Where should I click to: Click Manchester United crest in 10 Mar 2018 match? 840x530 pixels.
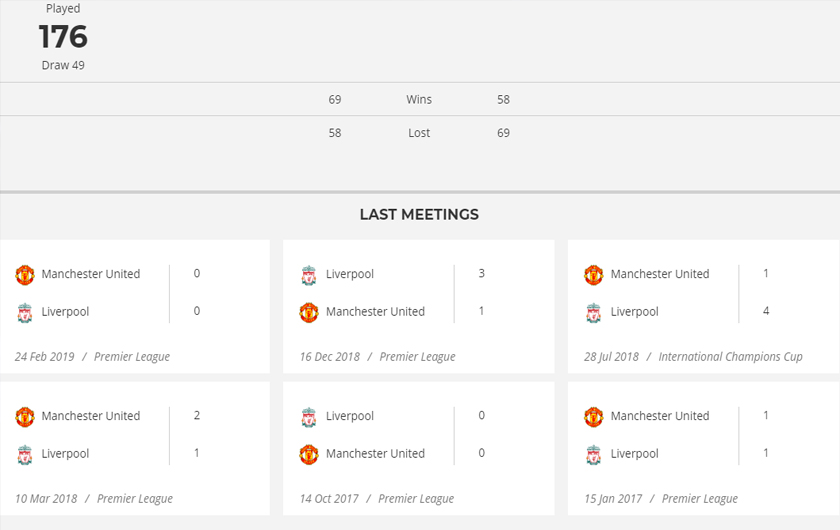point(25,417)
